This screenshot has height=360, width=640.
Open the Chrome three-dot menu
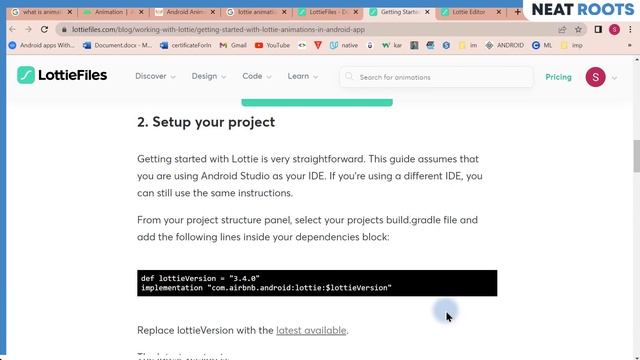(x=630, y=29)
